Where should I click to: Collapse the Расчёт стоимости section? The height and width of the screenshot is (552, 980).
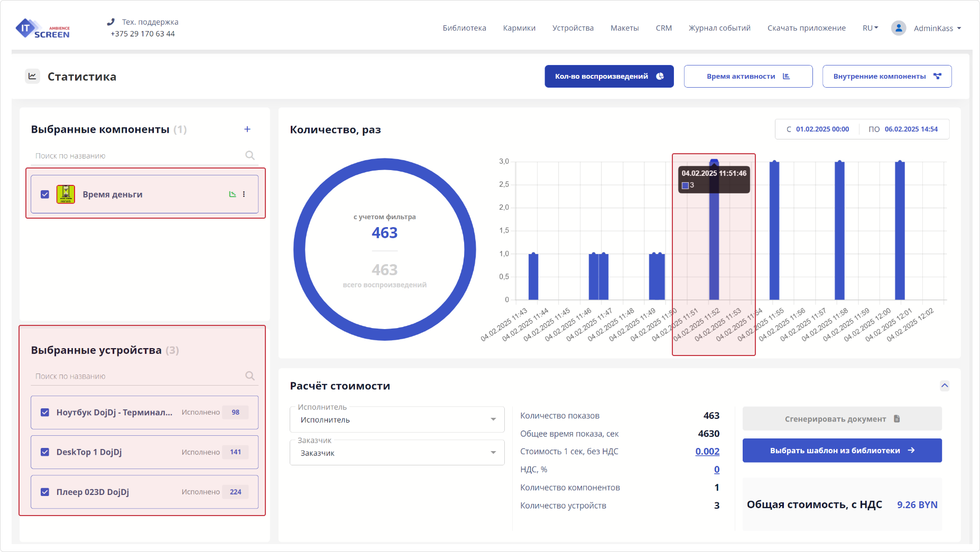[x=945, y=386]
